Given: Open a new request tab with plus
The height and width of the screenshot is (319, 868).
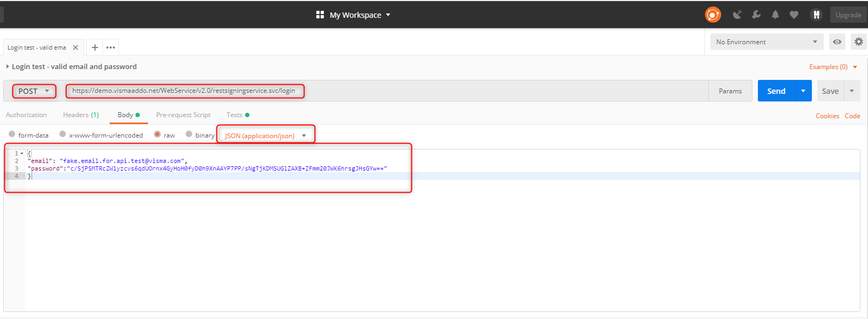Looking at the screenshot, I should (x=95, y=47).
